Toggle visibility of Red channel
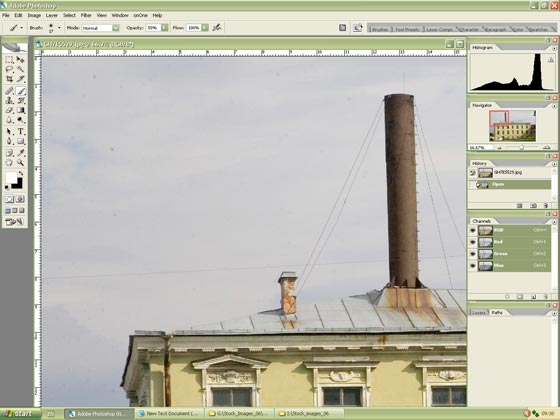The height and width of the screenshot is (420, 560). (x=473, y=242)
